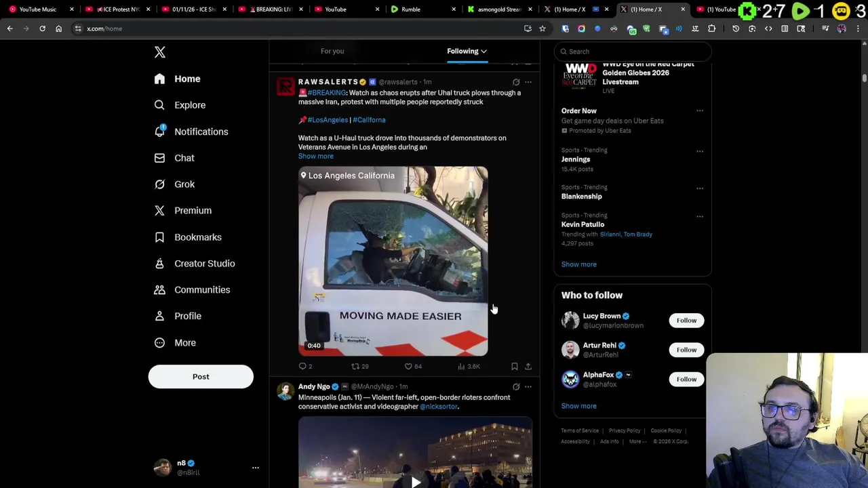Open options for Blankenship trend
Viewport: 868px width, 488px height.
point(700,188)
